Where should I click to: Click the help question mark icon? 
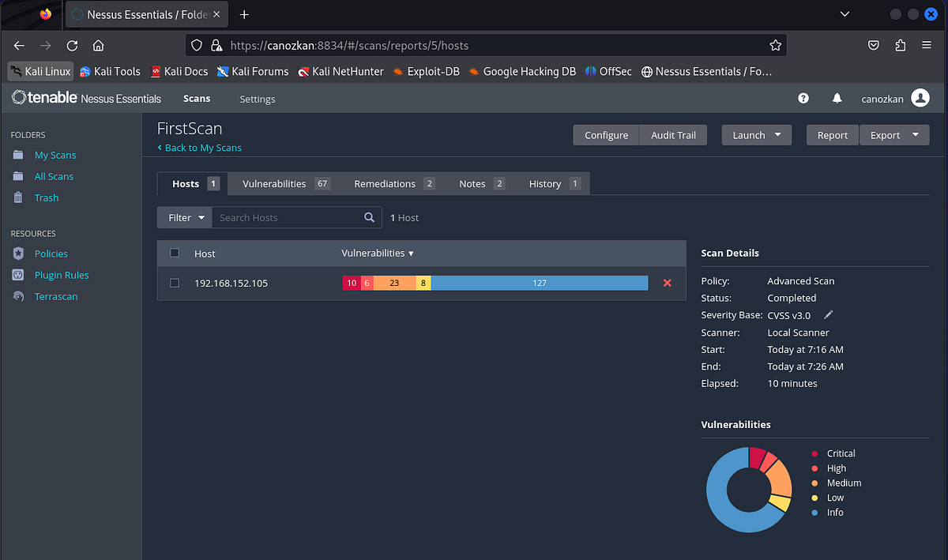[x=803, y=98]
